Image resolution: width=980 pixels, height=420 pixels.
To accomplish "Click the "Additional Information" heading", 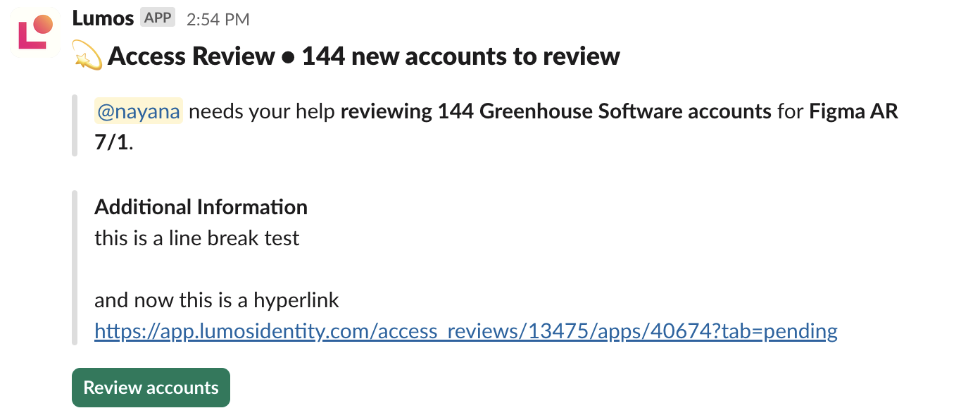I will 201,206.
